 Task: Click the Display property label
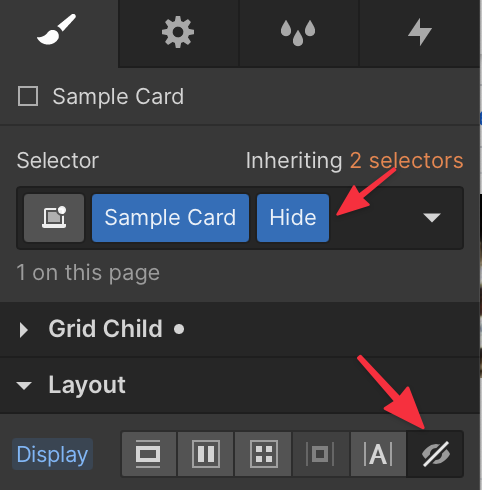point(52,454)
